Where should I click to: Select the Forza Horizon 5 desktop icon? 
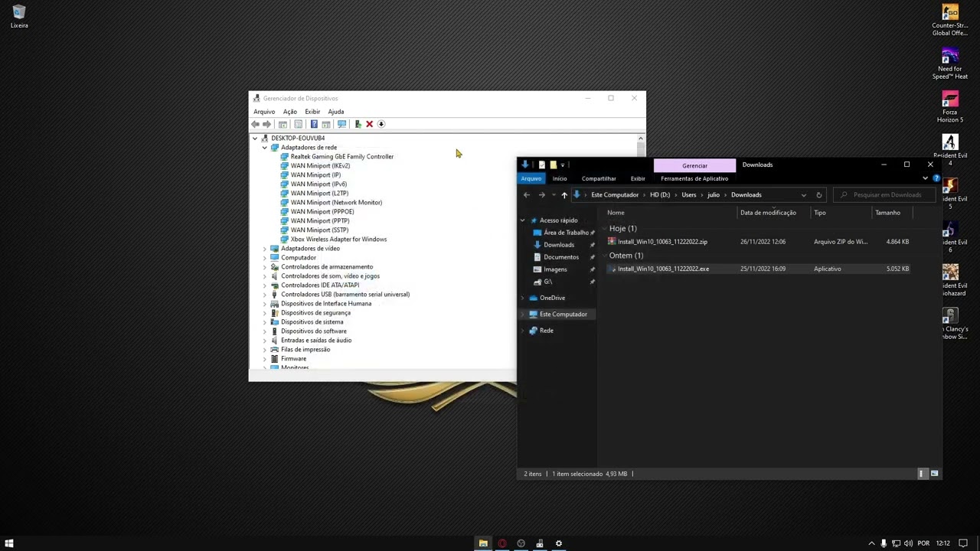pyautogui.click(x=950, y=107)
